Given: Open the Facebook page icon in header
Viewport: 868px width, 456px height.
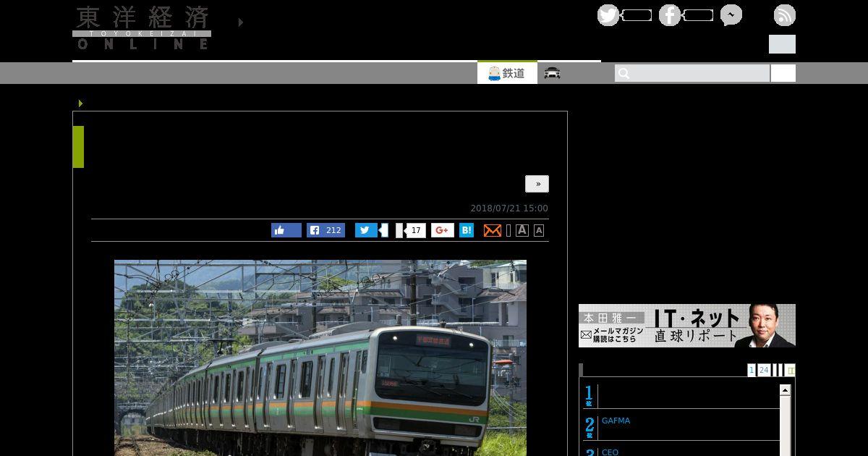Looking at the screenshot, I should 669,15.
